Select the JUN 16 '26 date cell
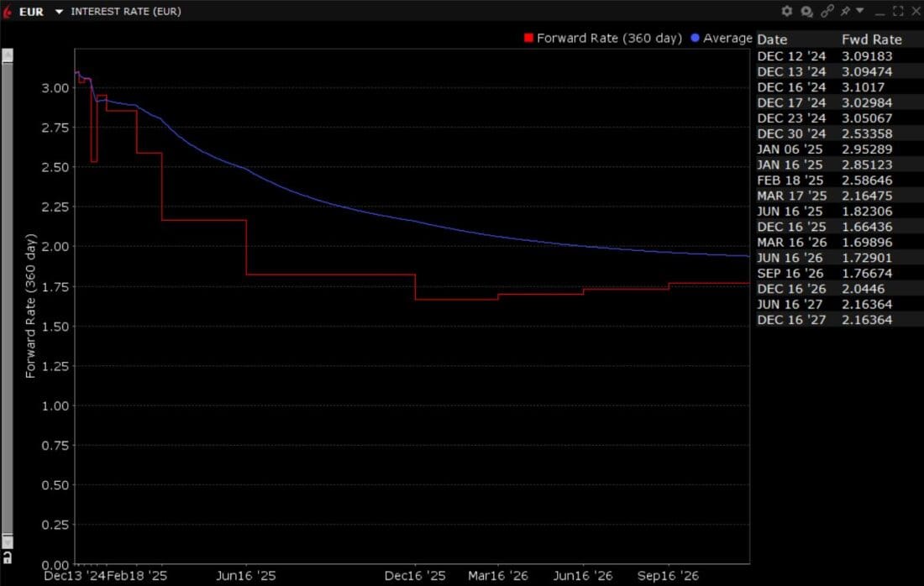The height and width of the screenshot is (586, 924). pos(790,258)
